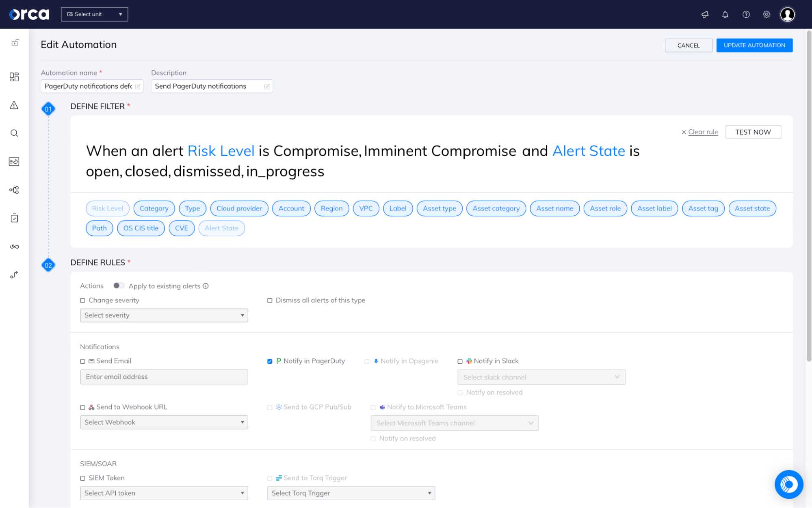Open the Select unit dropdown
Viewport: 812px width, 508px height.
(x=94, y=14)
